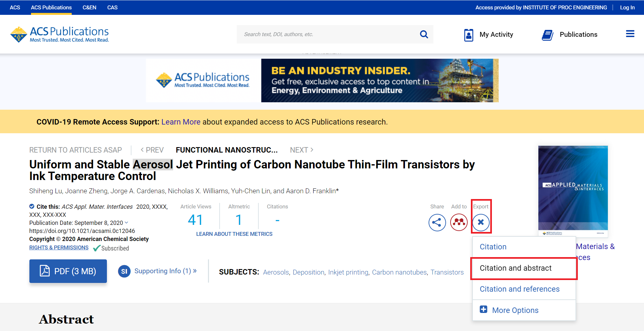Expand publication date history chevron
This screenshot has height=331, width=644.
[x=126, y=223]
